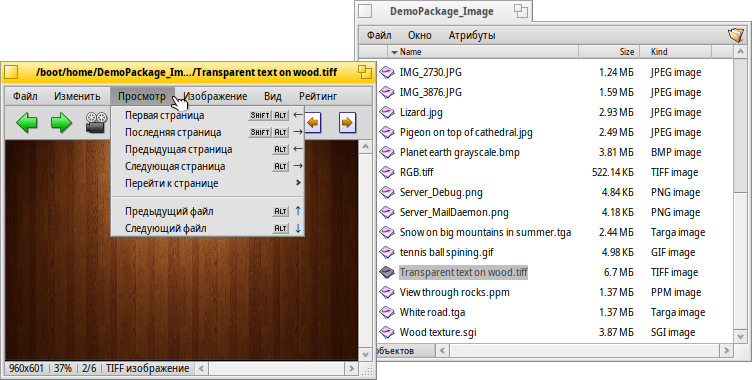Click the icon of View through rocks.ppm
The width and height of the screenshot is (752, 380).
pyautogui.click(x=387, y=292)
